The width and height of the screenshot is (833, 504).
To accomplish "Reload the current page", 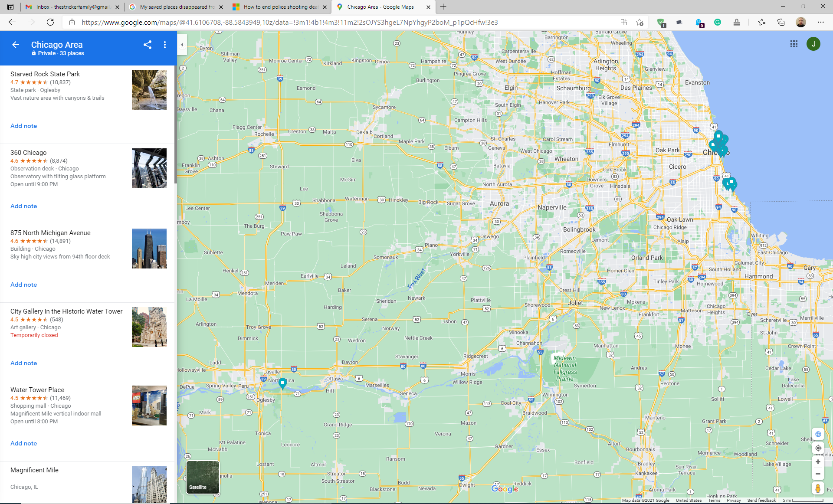I will pyautogui.click(x=50, y=22).
